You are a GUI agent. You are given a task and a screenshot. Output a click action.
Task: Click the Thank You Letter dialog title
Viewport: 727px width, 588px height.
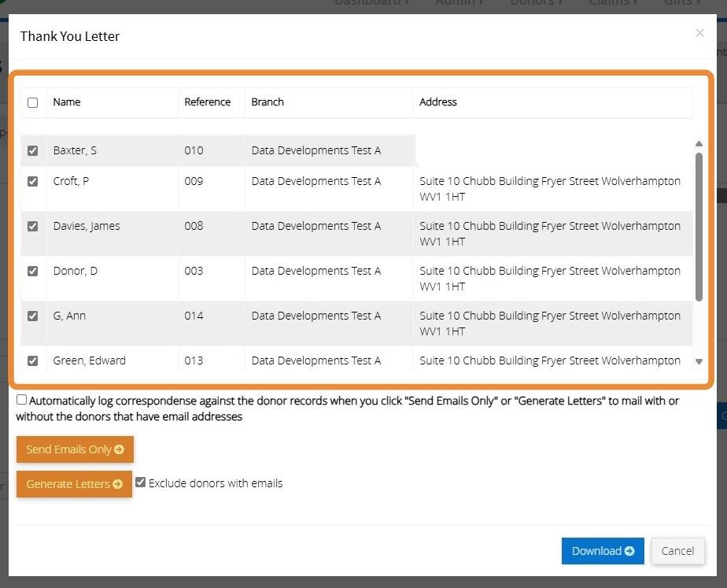[70, 36]
